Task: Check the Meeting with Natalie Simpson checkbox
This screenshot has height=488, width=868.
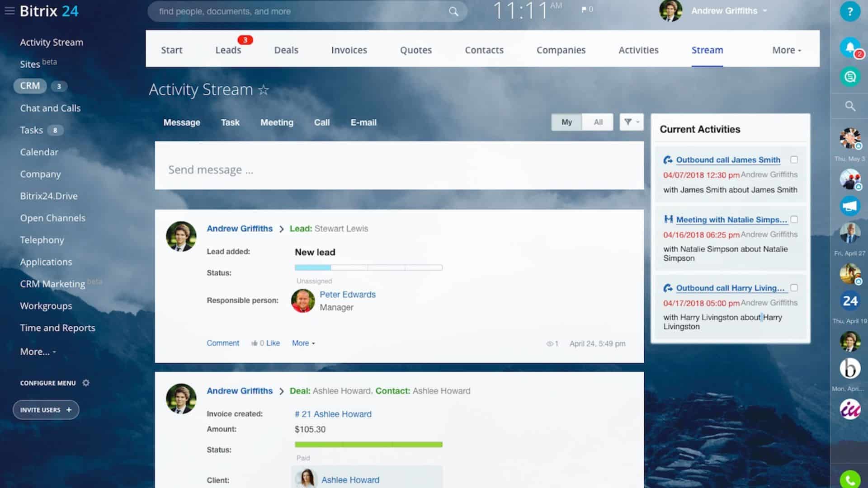Action: coord(794,219)
